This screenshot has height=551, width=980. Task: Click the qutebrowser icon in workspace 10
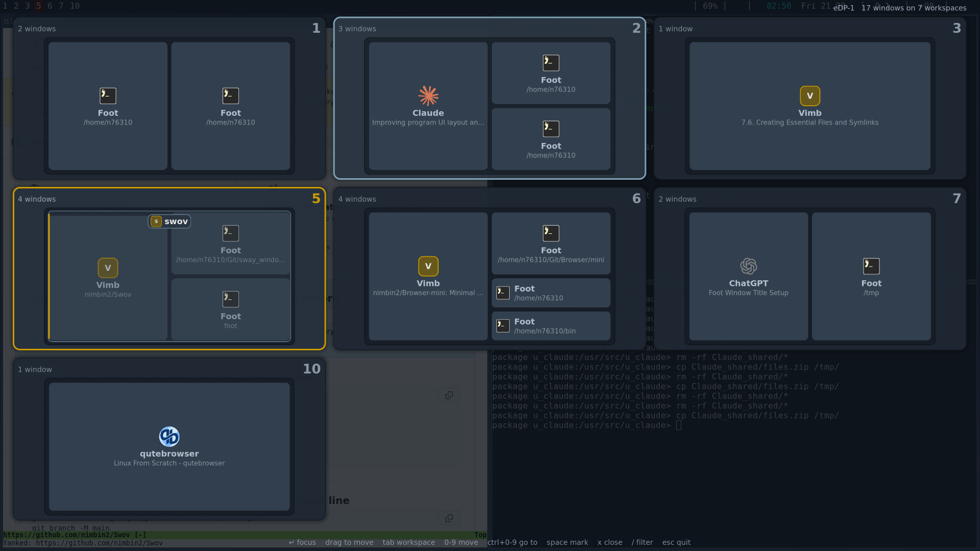coord(169,436)
